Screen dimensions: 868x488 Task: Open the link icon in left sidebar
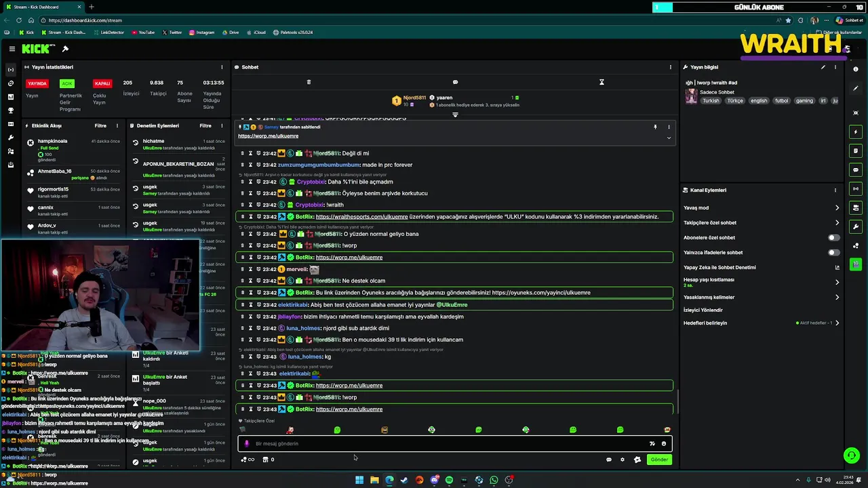click(11, 83)
